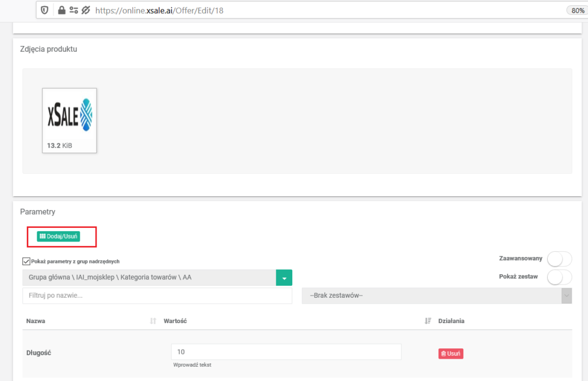Sort parameters by the Nazwa sort icon
Viewport: 588px width, 381px height.
point(153,321)
